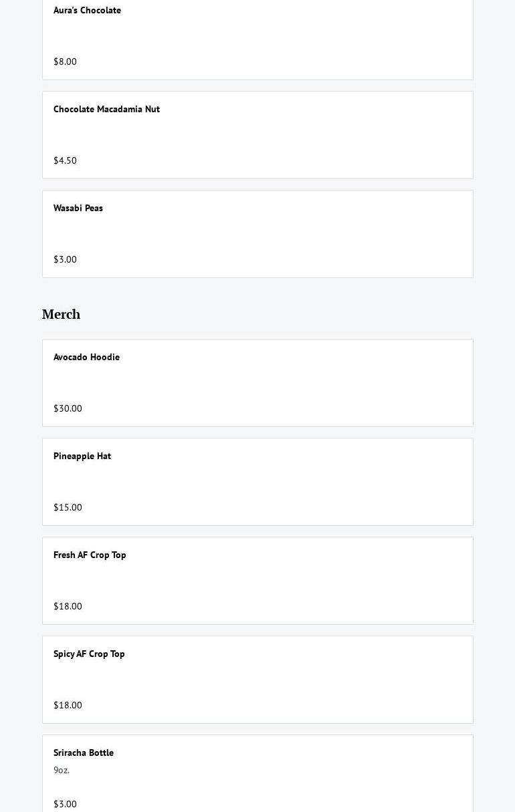
Task: Click the $30.00 hoodie price
Action: [68, 408]
